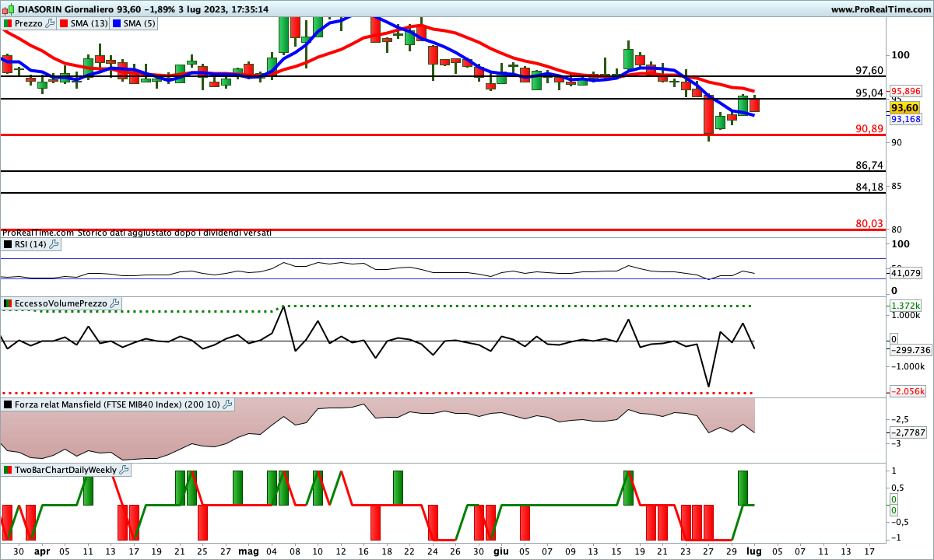This screenshot has height=560, width=934.
Task: Click the -299.736 volume excess value tag
Action: click(909, 350)
